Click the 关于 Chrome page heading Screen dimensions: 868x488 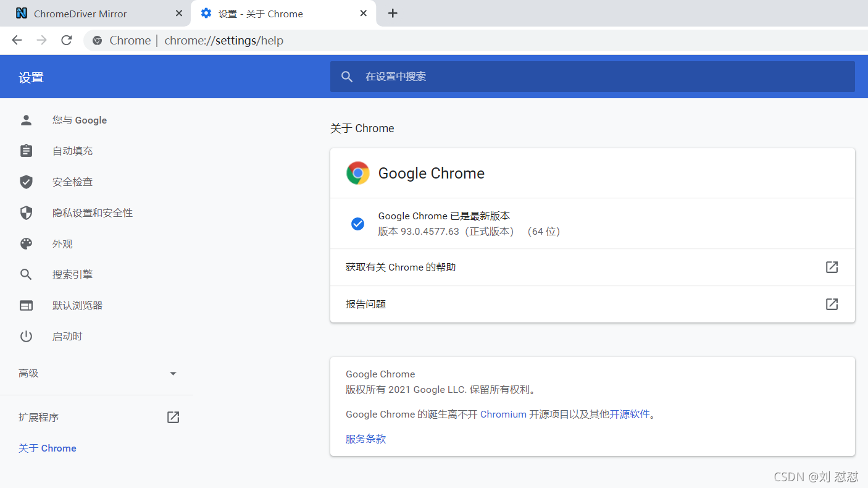[362, 128]
